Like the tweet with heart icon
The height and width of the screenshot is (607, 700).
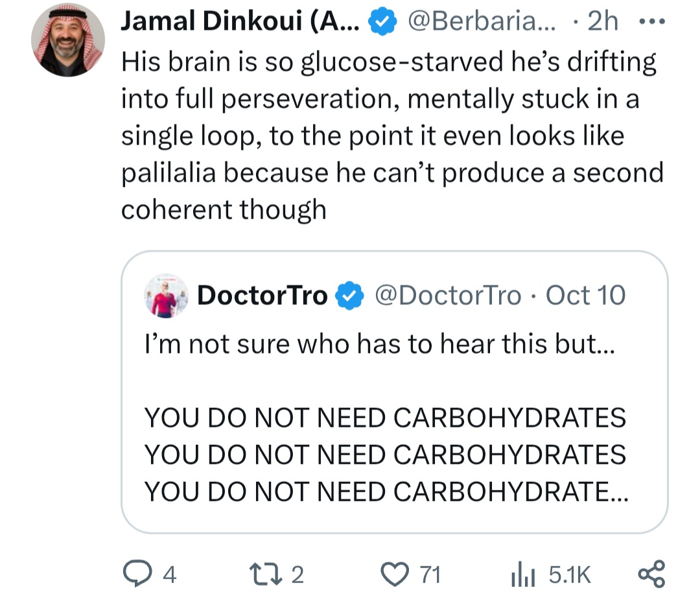[393, 575]
